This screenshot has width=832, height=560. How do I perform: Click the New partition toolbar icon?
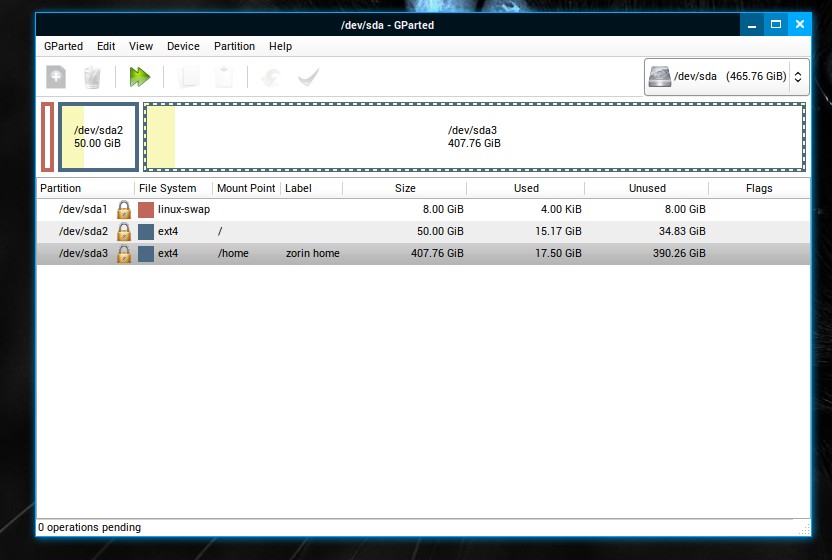pos(56,77)
